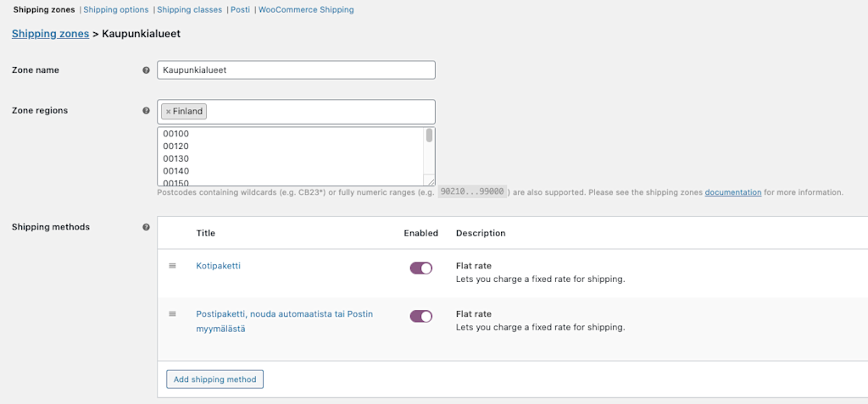Click the postcode list scrollbar thumb
The image size is (868, 404).
tap(429, 136)
